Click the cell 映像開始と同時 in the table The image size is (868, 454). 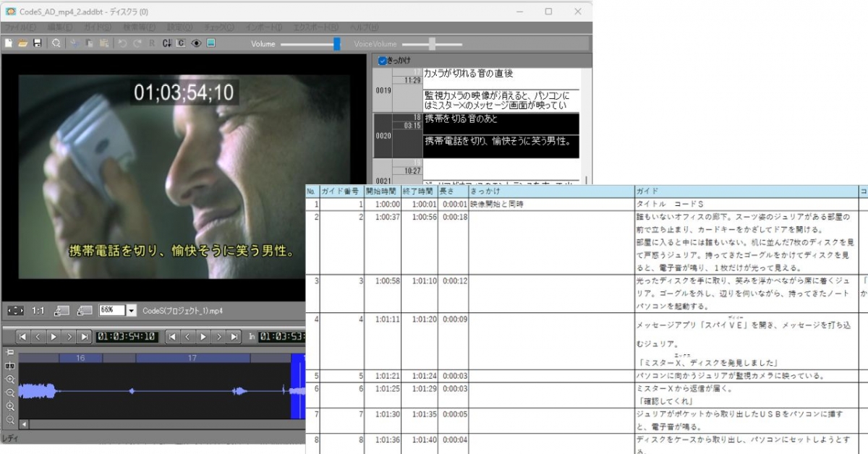click(x=550, y=205)
